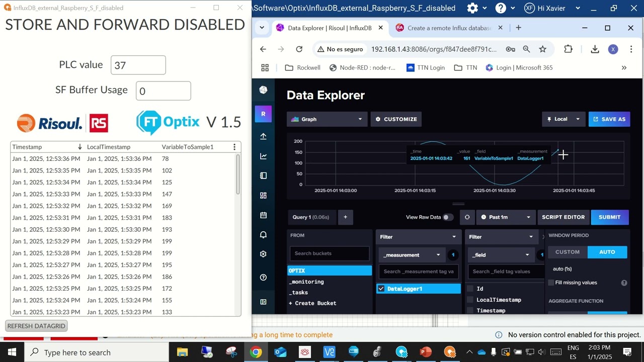The image size is (644, 362).
Task: Add a new query with plus tab
Action: coord(345,217)
